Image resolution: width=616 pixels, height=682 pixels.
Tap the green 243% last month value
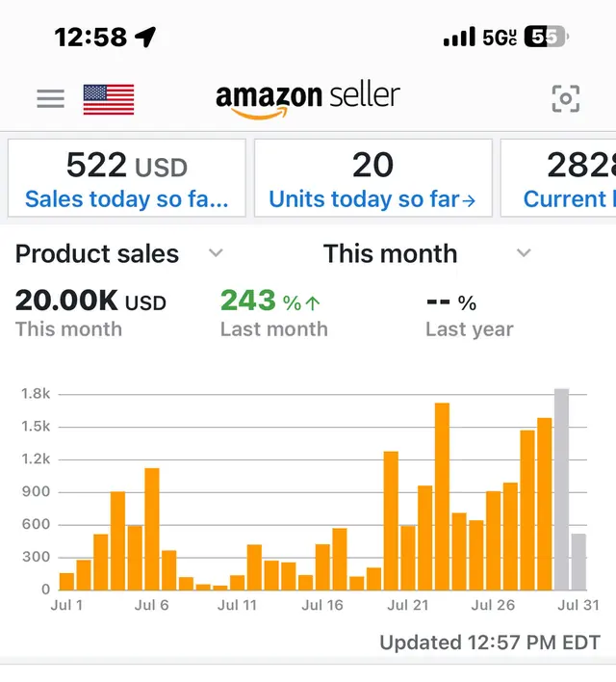(x=269, y=301)
